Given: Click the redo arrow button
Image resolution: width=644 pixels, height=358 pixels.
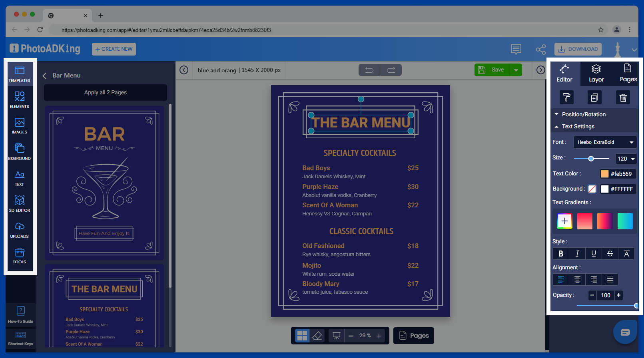Looking at the screenshot, I should coord(391,70).
